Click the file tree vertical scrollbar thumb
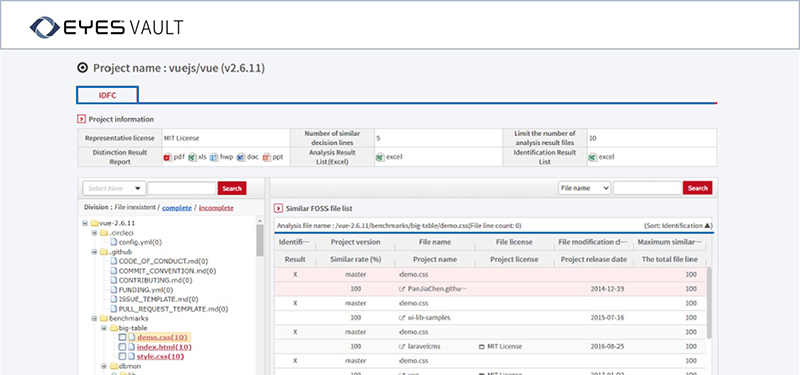 [260, 240]
